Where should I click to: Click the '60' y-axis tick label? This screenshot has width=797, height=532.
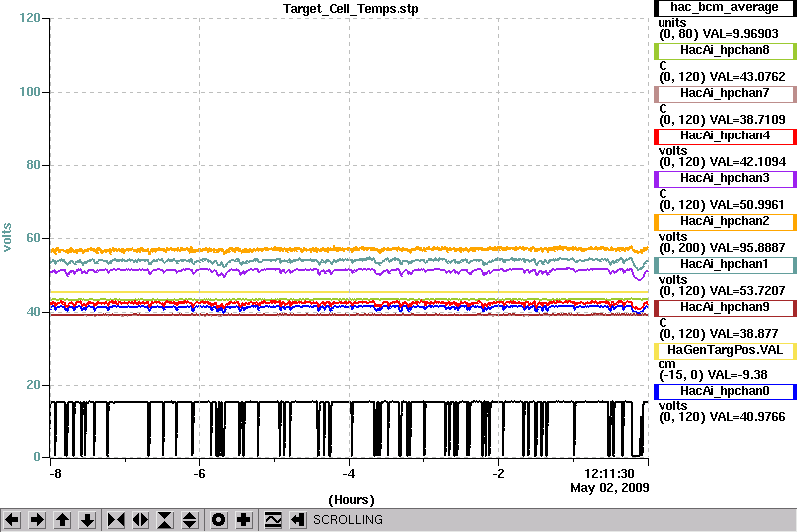coord(33,238)
